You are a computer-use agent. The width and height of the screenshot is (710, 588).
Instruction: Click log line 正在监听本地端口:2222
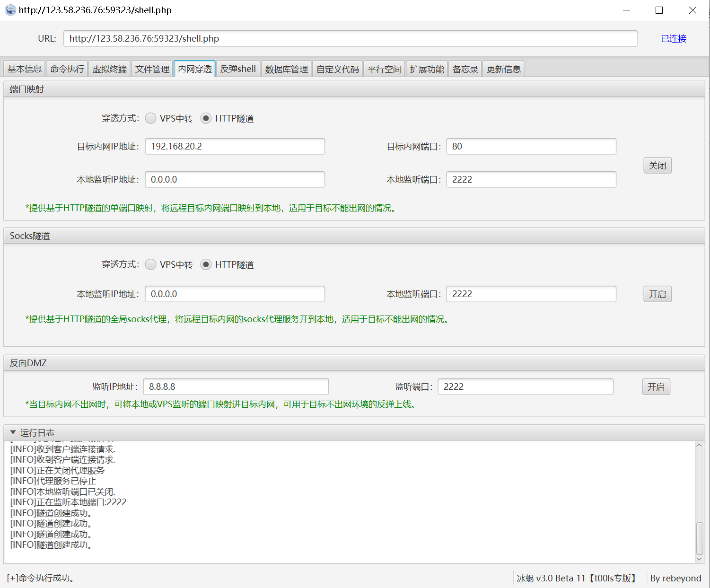(69, 502)
